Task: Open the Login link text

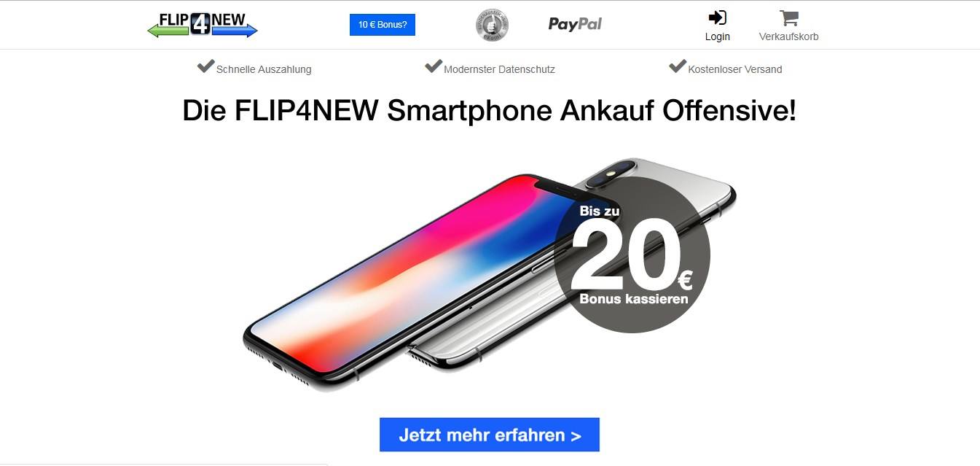Action: pos(718,36)
